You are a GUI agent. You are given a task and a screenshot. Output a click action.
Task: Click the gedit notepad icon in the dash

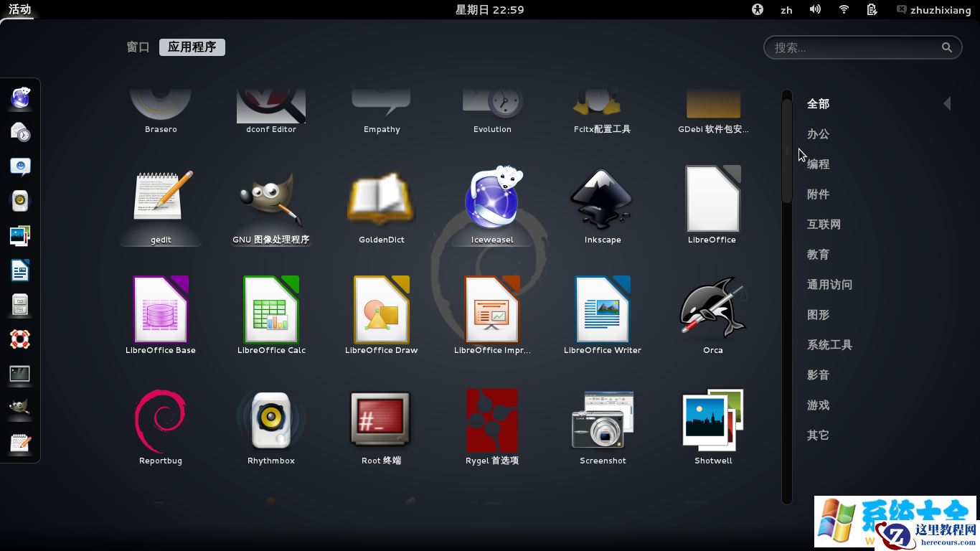pyautogui.click(x=20, y=443)
